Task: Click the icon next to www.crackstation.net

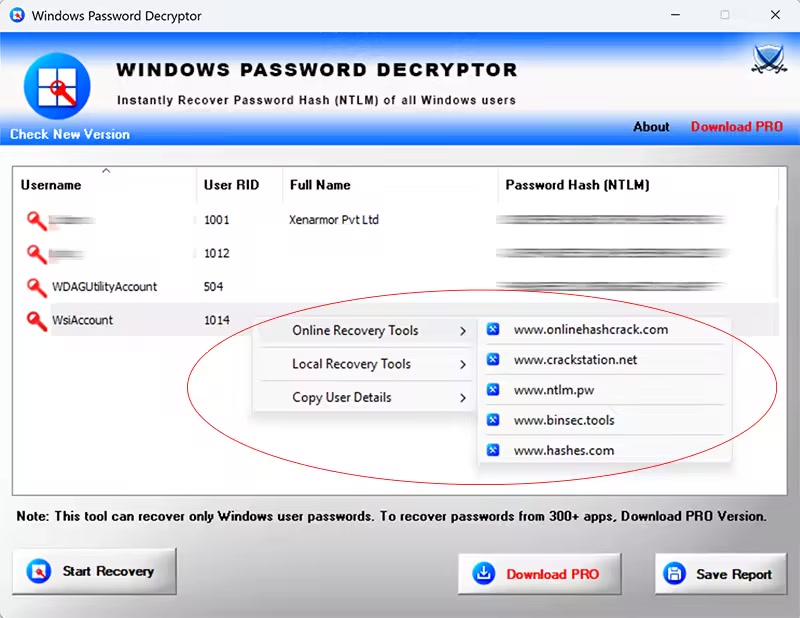Action: point(493,360)
